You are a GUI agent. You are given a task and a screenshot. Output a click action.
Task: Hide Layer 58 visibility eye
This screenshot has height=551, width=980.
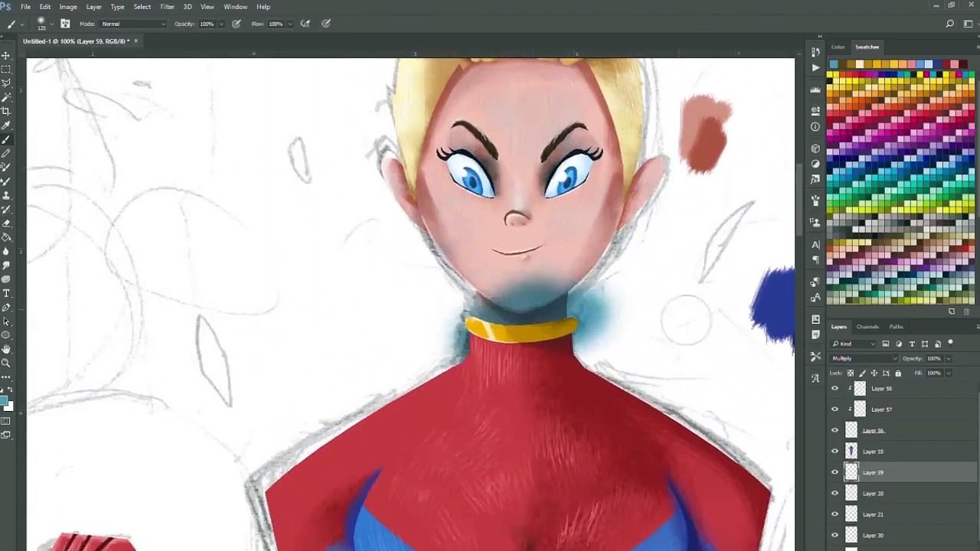point(835,389)
